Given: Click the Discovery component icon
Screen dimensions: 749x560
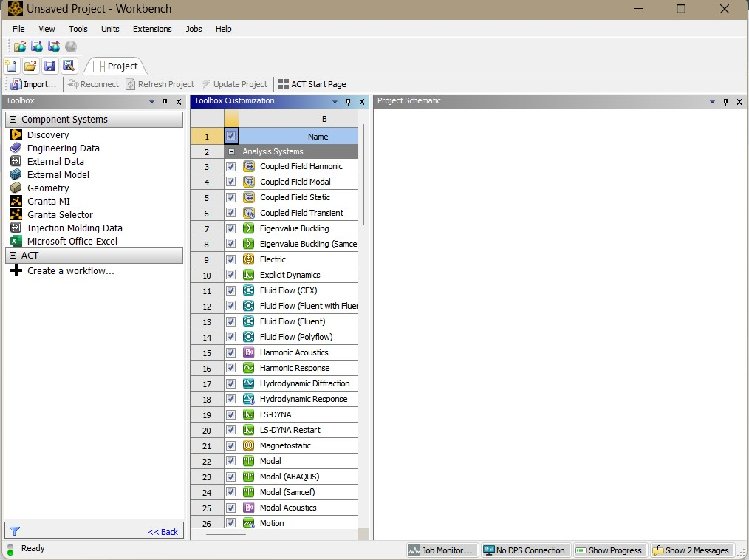Looking at the screenshot, I should click(16, 134).
